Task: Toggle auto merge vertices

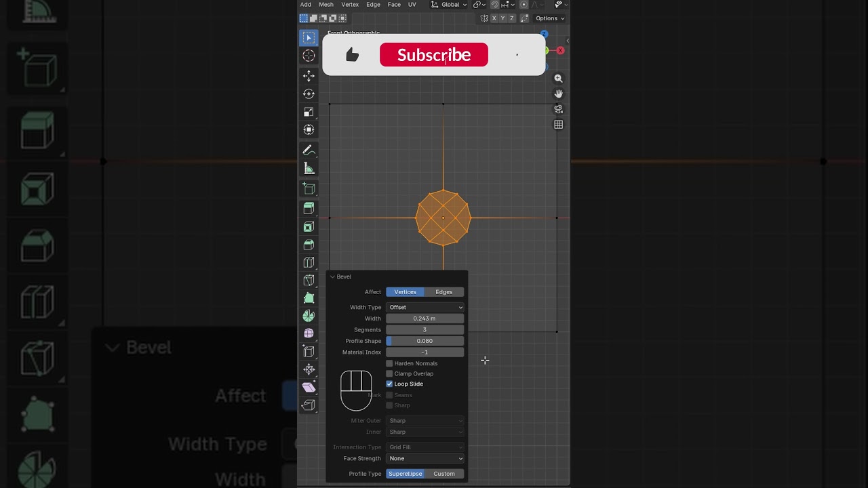Action: (524, 18)
